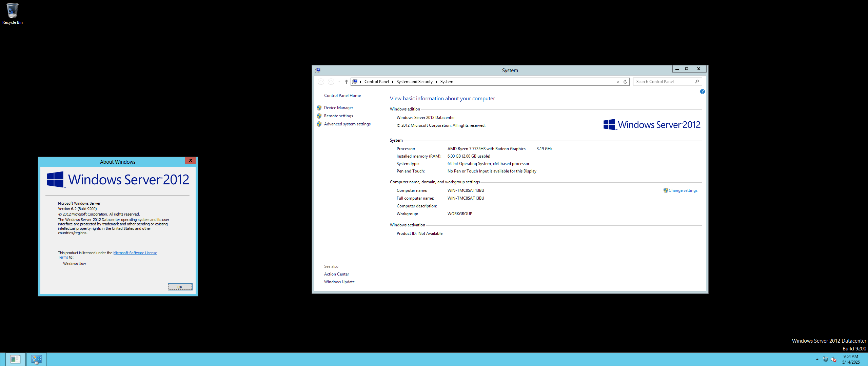Select Control Panel breadcrumb
This screenshot has width=868, height=366.
(x=376, y=82)
